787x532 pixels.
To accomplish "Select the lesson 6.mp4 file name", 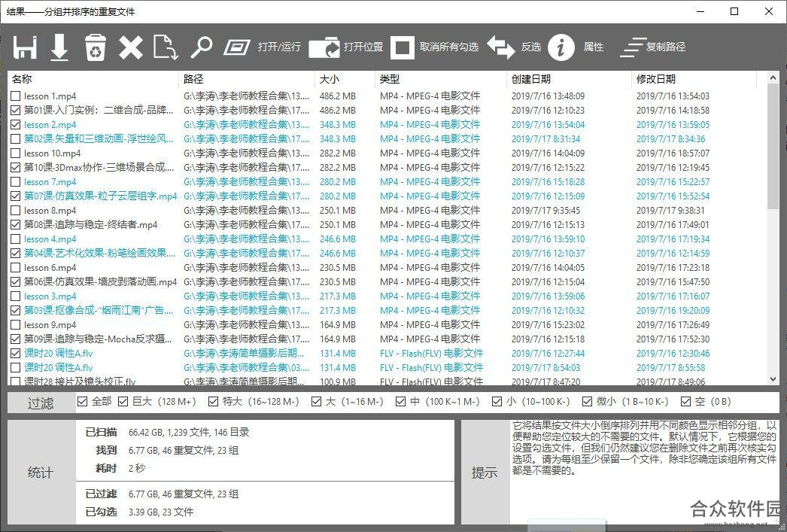I will coord(50,268).
